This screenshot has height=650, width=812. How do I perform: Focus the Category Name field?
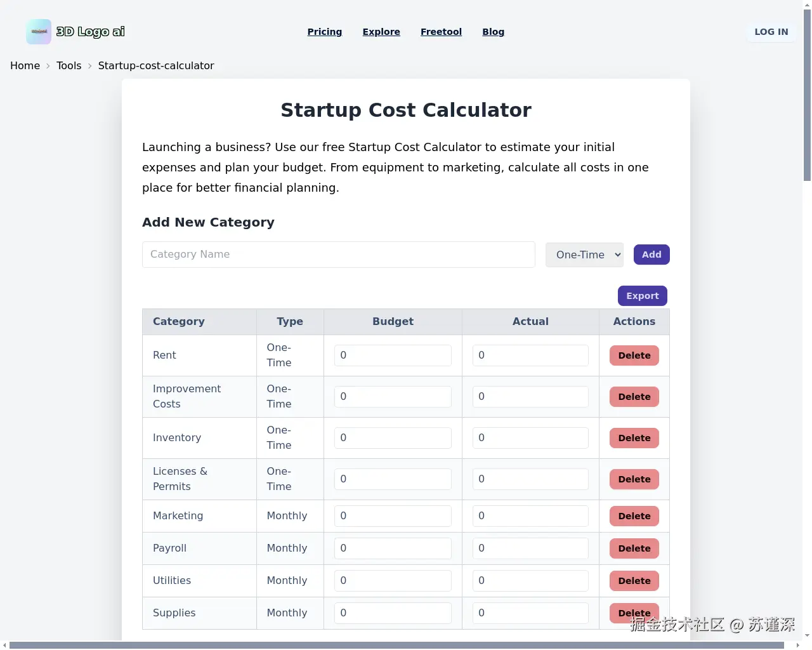click(x=338, y=255)
